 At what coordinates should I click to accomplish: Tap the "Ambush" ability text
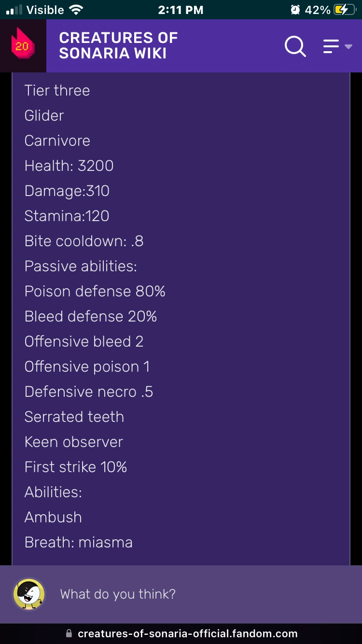tap(53, 517)
